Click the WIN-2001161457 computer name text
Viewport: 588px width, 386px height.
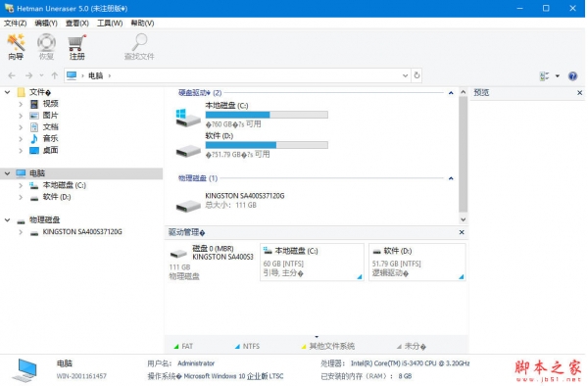tap(81, 376)
